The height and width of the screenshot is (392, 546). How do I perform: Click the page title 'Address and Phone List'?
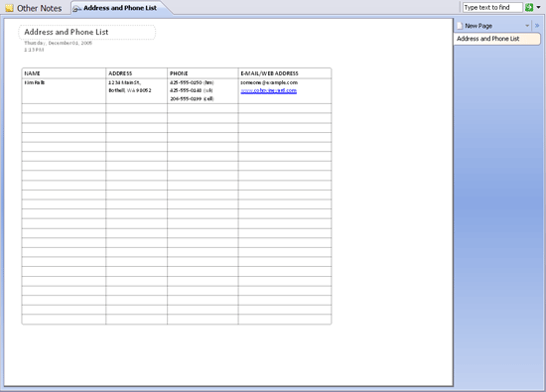coord(67,32)
